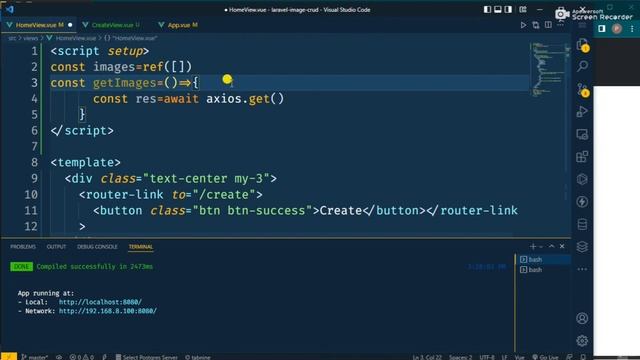Image resolution: width=640 pixels, height=360 pixels.
Task: Open Run and Debug view
Action: [582, 111]
